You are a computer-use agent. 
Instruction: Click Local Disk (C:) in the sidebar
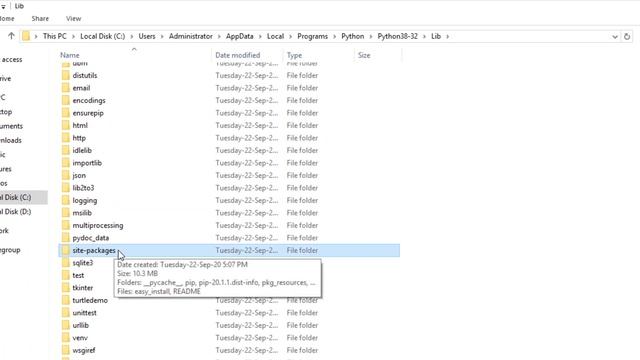tap(16, 198)
